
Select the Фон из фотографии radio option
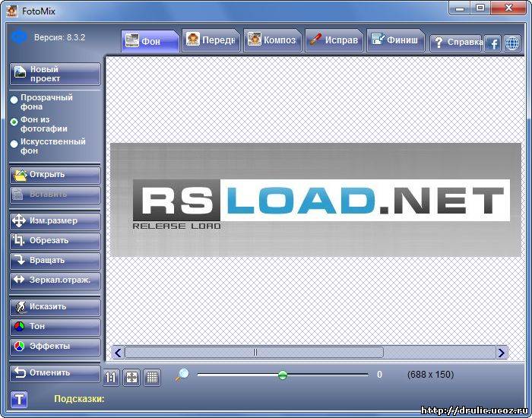coord(14,122)
